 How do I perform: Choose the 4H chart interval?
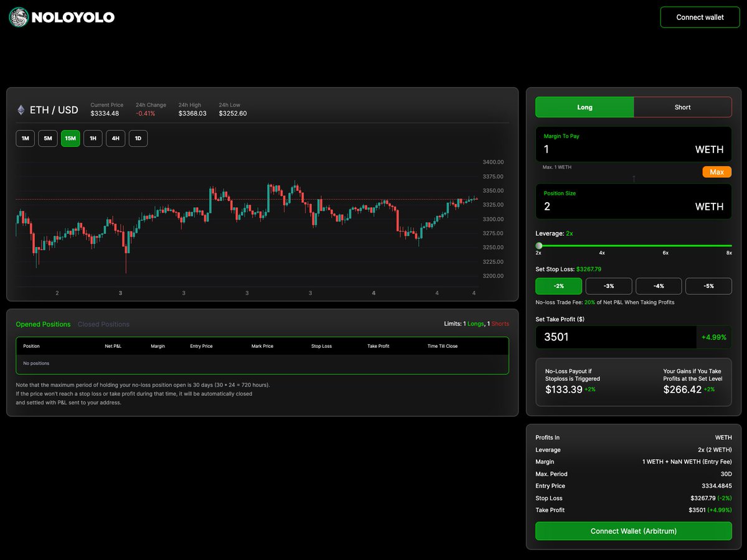115,138
